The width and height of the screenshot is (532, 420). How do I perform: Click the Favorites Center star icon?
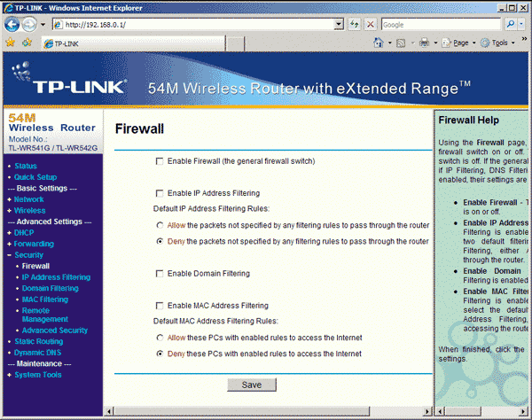pos(11,43)
